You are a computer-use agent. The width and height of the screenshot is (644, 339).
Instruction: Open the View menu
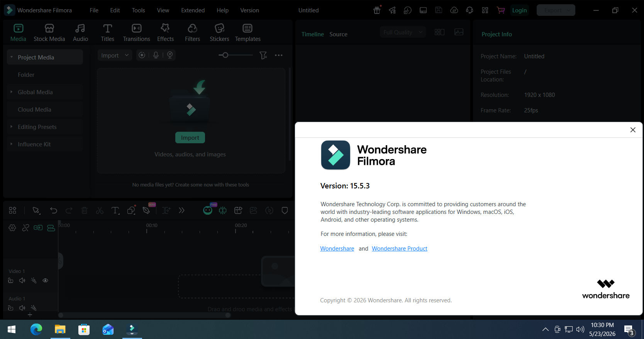163,10
